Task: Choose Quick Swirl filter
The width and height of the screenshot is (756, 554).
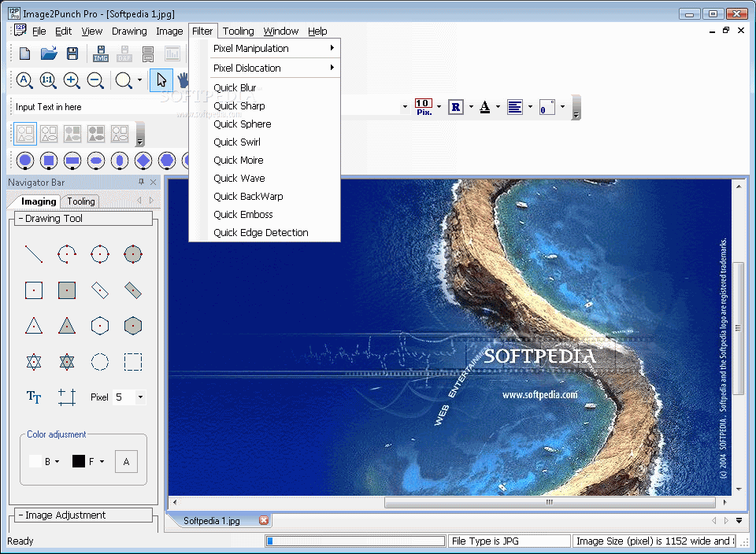Action: coord(273,142)
